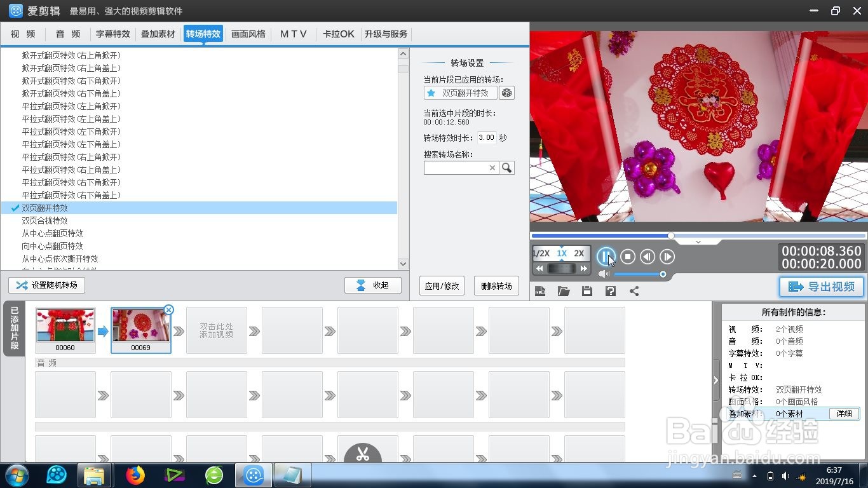Click the chevron arrow after clip 00069
Image resolution: width=868 pixels, height=488 pixels.
[x=177, y=330]
